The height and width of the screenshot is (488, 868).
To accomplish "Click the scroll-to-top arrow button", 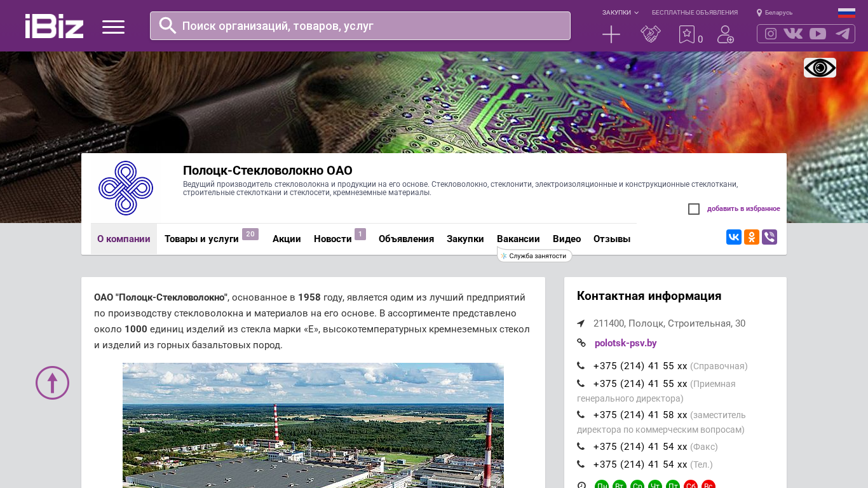I will 52,383.
